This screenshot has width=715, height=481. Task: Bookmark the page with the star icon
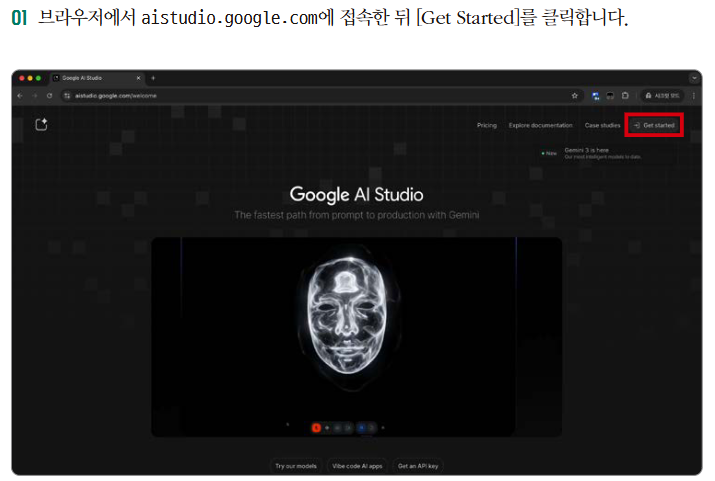575,96
